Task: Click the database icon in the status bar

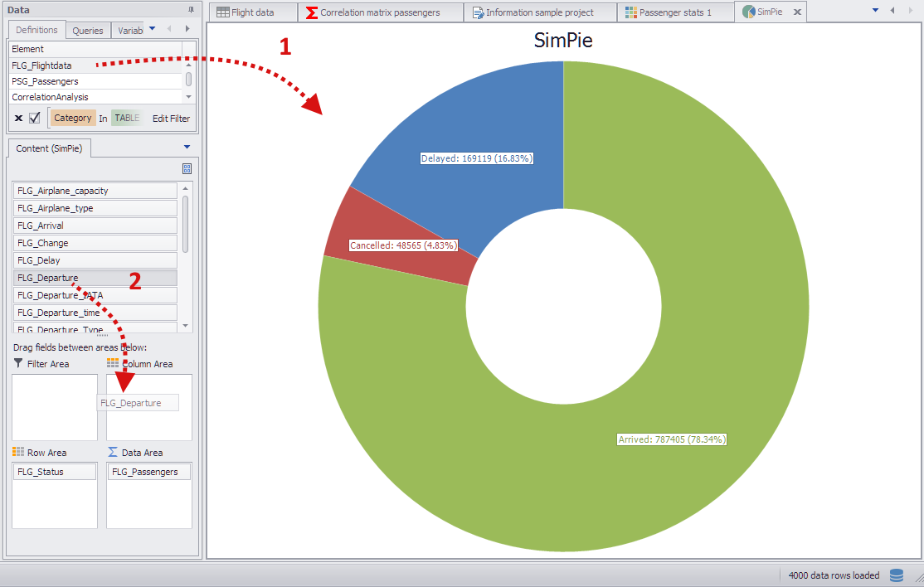Action: (894, 575)
